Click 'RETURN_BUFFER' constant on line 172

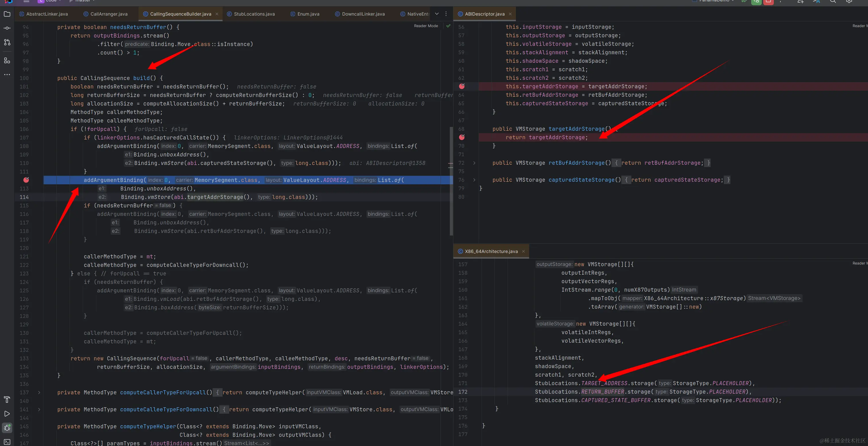(603, 392)
